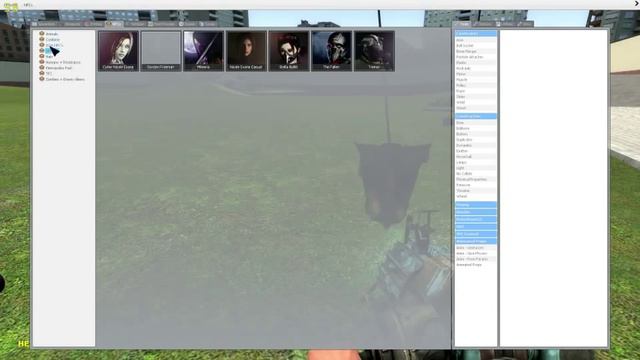Image resolution: width=640 pixels, height=360 pixels.
Task: Select the Slider constraint tool
Action: 476,97
